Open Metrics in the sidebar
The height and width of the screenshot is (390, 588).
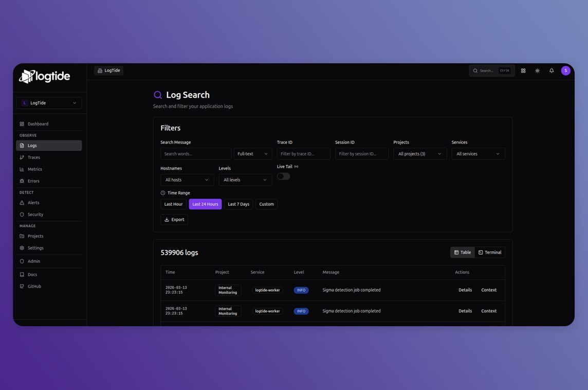pos(49,169)
